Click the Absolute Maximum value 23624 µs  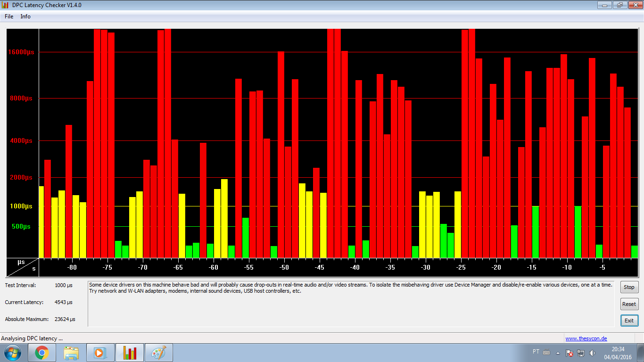[65, 319]
